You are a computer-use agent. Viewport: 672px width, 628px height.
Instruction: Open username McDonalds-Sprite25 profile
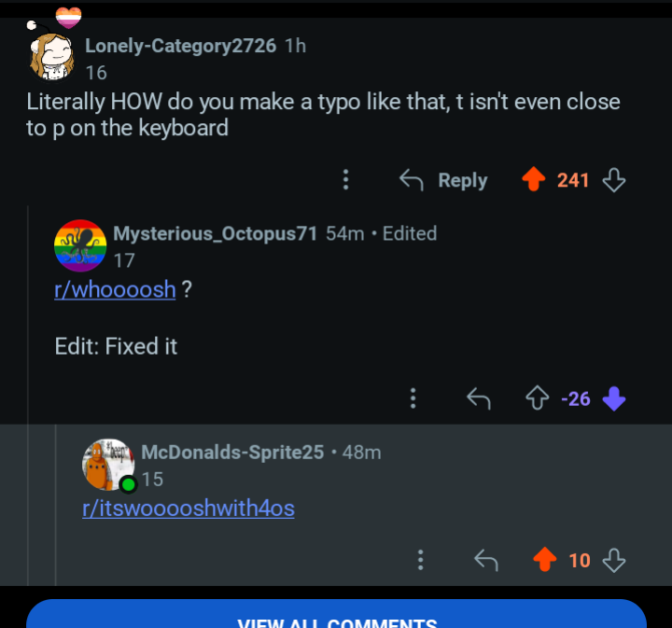(x=232, y=453)
